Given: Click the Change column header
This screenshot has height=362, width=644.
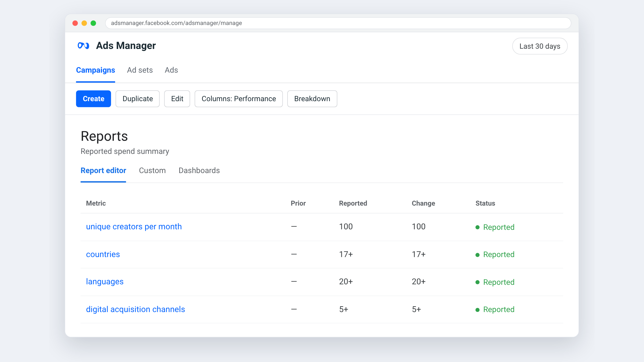Looking at the screenshot, I should [x=423, y=203].
